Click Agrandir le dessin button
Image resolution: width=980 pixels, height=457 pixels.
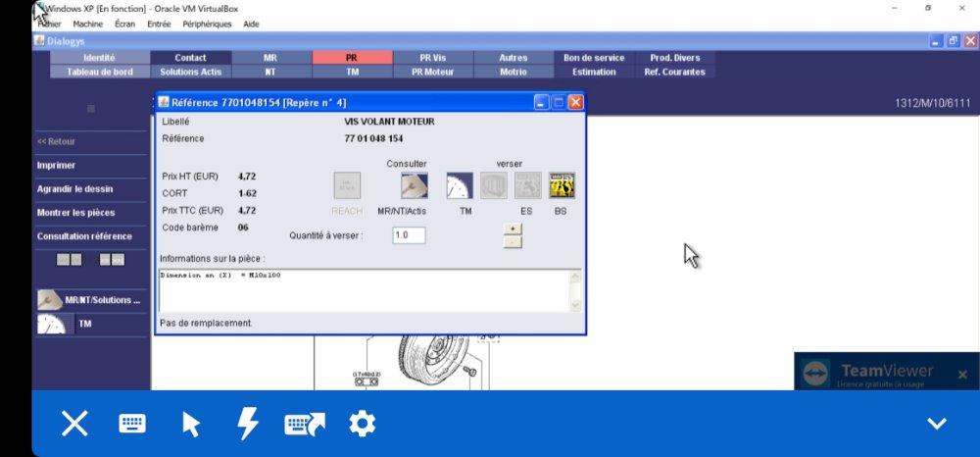pyautogui.click(x=74, y=188)
